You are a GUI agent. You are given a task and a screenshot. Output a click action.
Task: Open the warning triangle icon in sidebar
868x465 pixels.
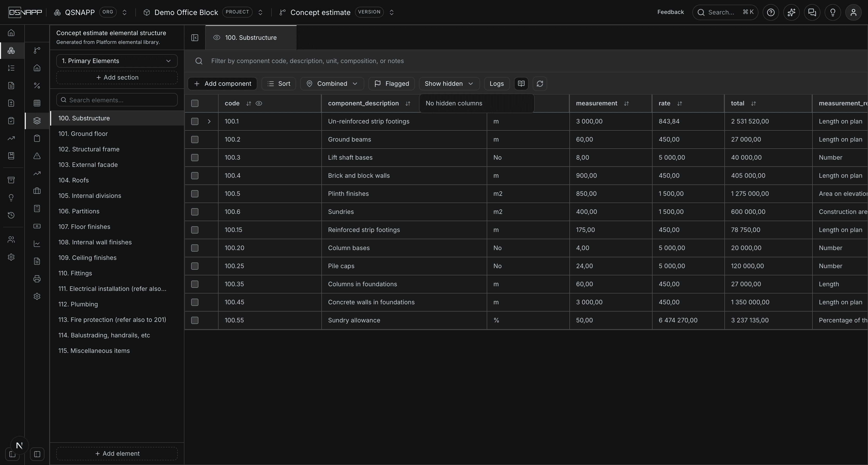(37, 156)
